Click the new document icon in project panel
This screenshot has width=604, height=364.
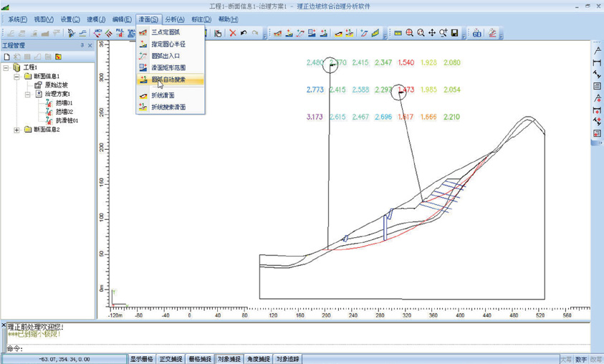(7, 57)
